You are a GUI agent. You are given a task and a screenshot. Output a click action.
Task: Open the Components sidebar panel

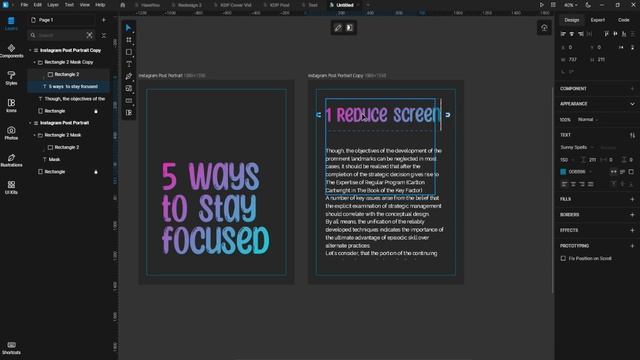(x=11, y=51)
